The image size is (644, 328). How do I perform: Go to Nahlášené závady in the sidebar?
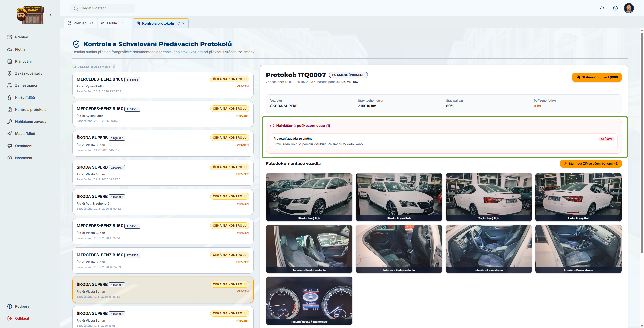tap(30, 122)
